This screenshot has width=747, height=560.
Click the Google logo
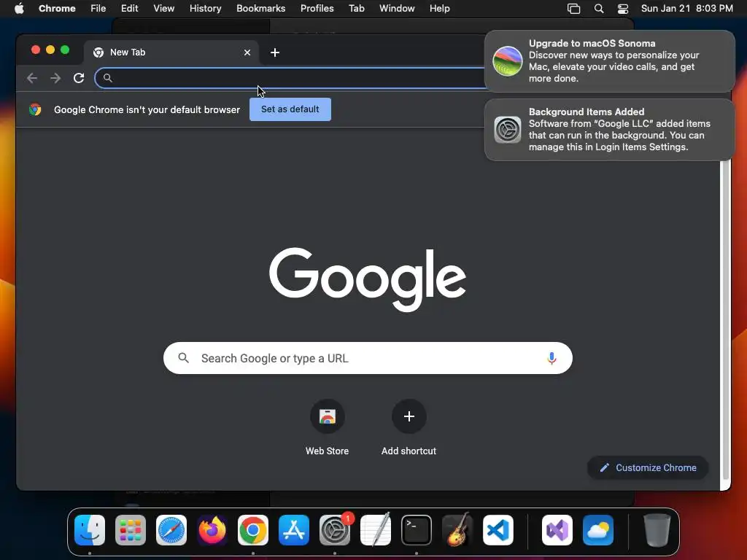368,279
